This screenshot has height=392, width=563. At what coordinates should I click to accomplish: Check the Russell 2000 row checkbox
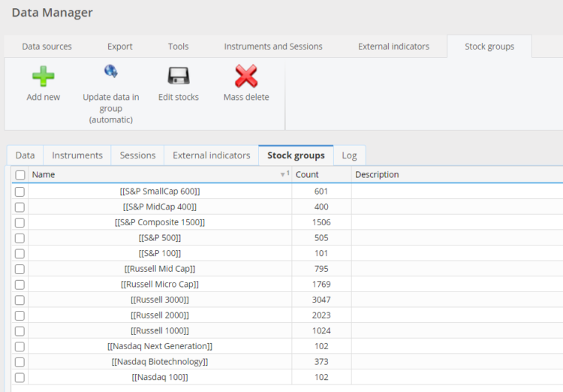pyautogui.click(x=20, y=315)
